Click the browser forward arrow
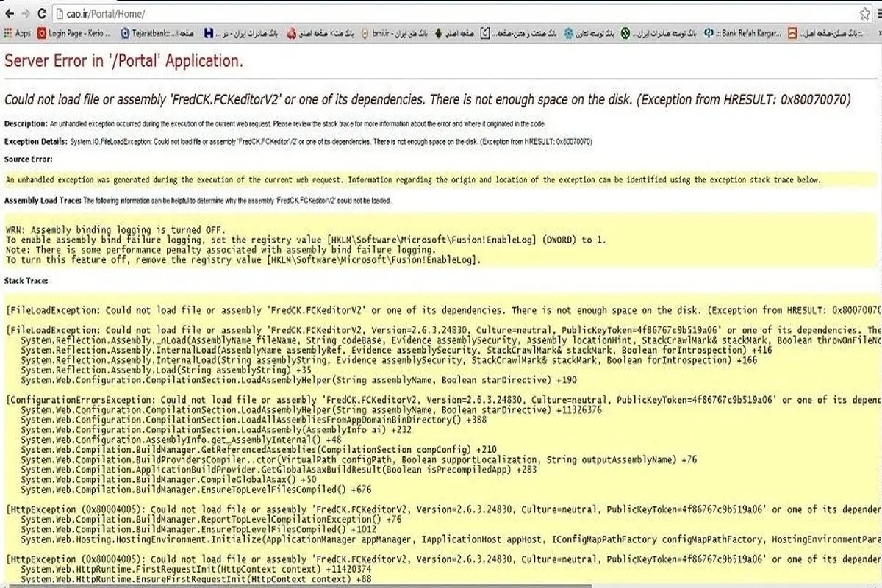The image size is (882, 588). [26, 14]
